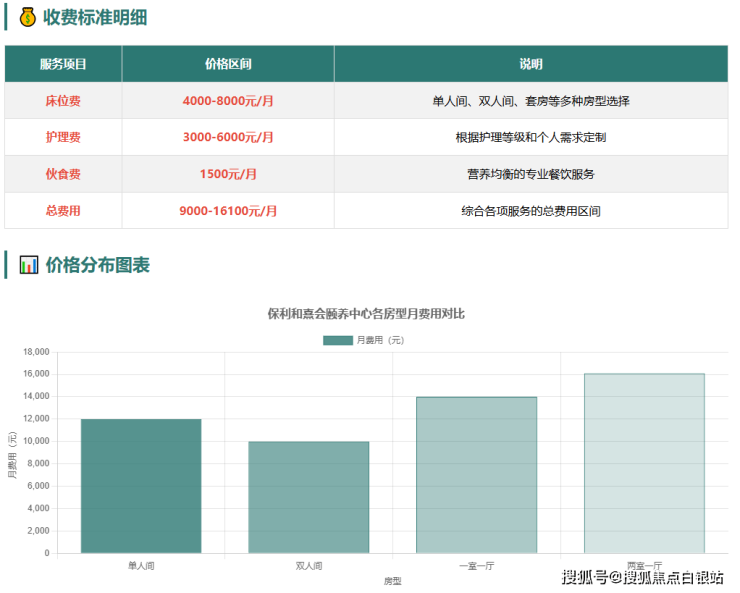
Task: Select the 价格区间 column header
Action: 228,64
